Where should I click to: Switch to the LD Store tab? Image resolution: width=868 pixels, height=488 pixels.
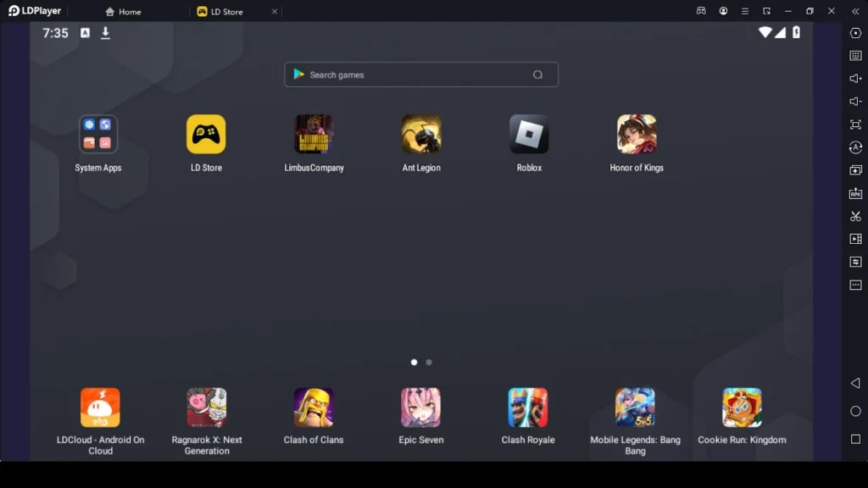pos(220,12)
